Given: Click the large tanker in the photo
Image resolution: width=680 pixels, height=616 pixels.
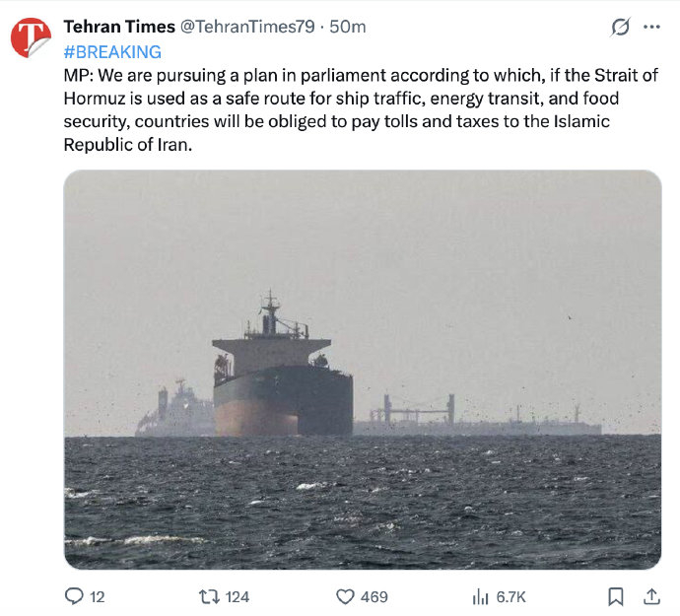Looking at the screenshot, I should pos(282,379).
